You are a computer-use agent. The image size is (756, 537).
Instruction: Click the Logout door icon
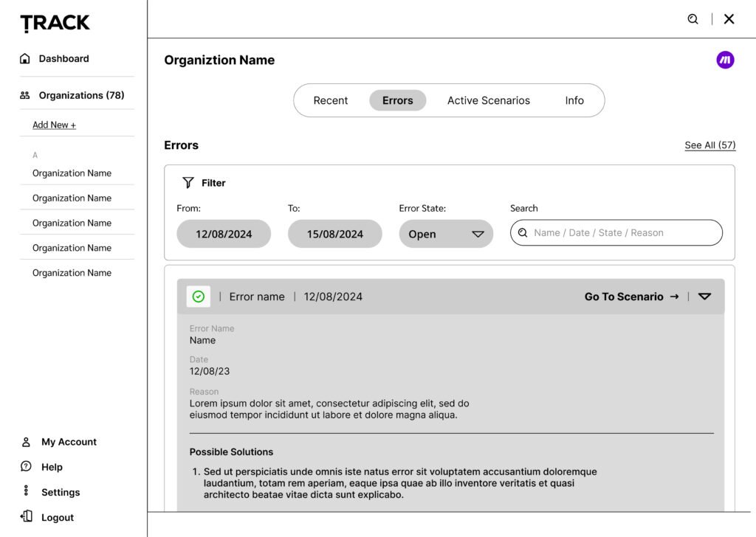click(x=26, y=516)
